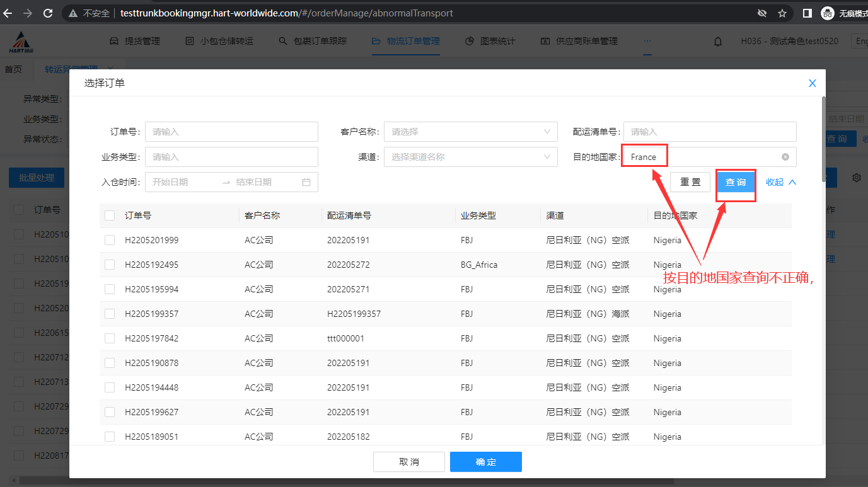Screen dimensions: 868x487
Task: Expand the 客户名称 dropdown
Action: 470,132
